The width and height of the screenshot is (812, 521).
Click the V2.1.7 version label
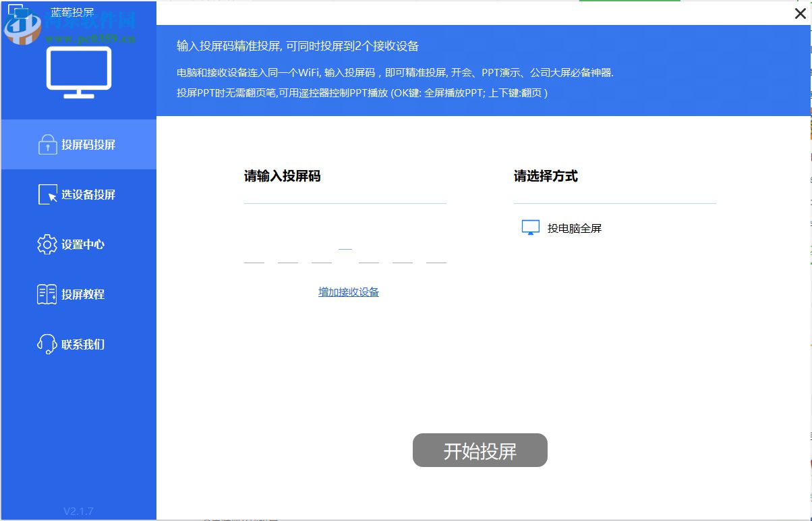78,512
